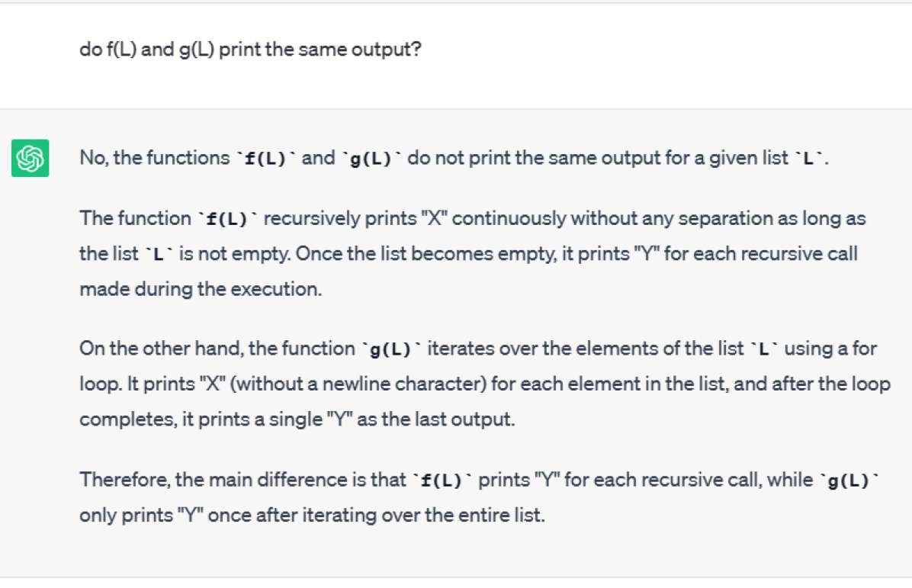
Task: Click the L code before "using a for"
Action: (764, 349)
